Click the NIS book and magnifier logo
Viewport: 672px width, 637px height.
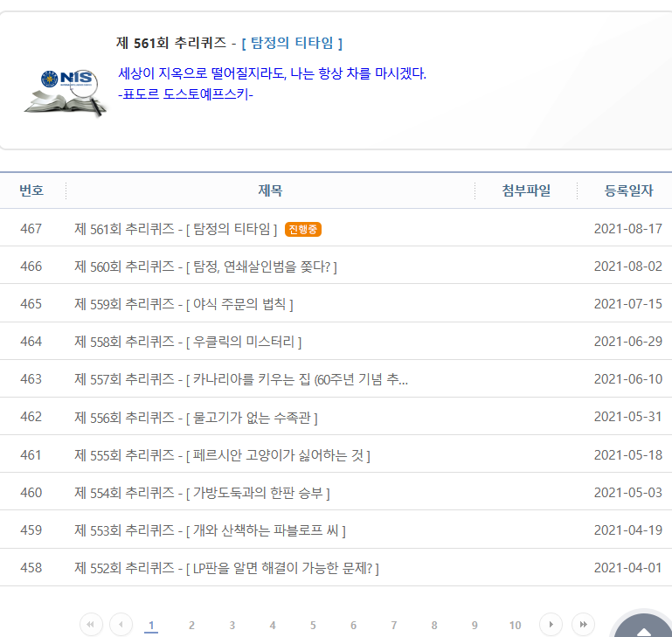click(x=66, y=92)
